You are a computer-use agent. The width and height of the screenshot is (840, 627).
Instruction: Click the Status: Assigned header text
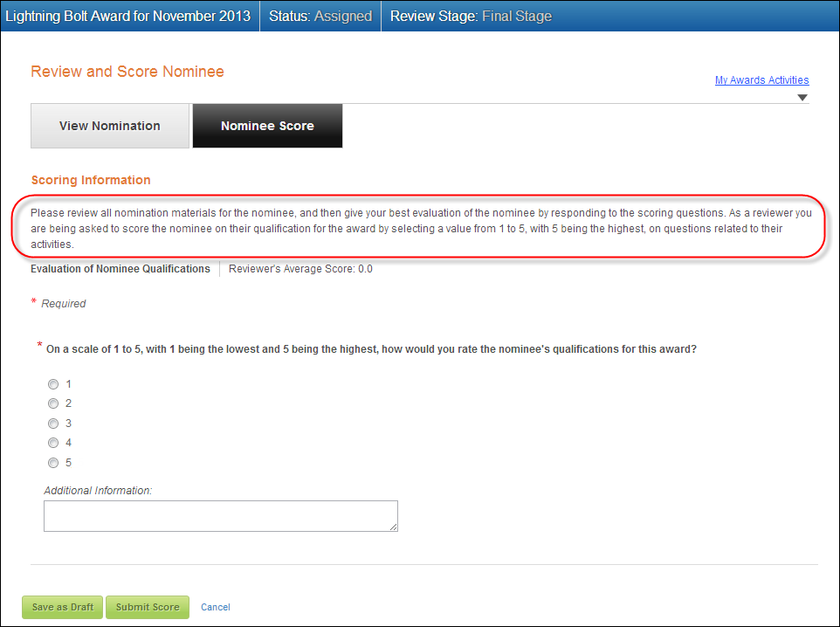click(x=320, y=16)
